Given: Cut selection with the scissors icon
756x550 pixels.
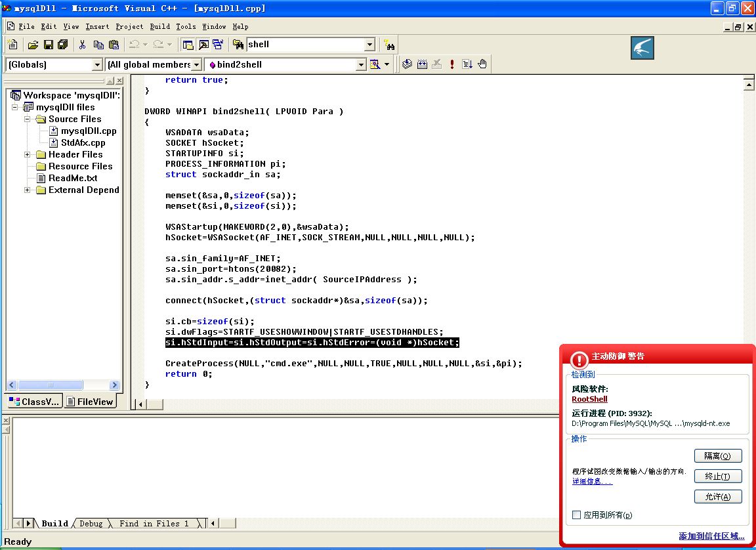Looking at the screenshot, I should pos(83,45).
